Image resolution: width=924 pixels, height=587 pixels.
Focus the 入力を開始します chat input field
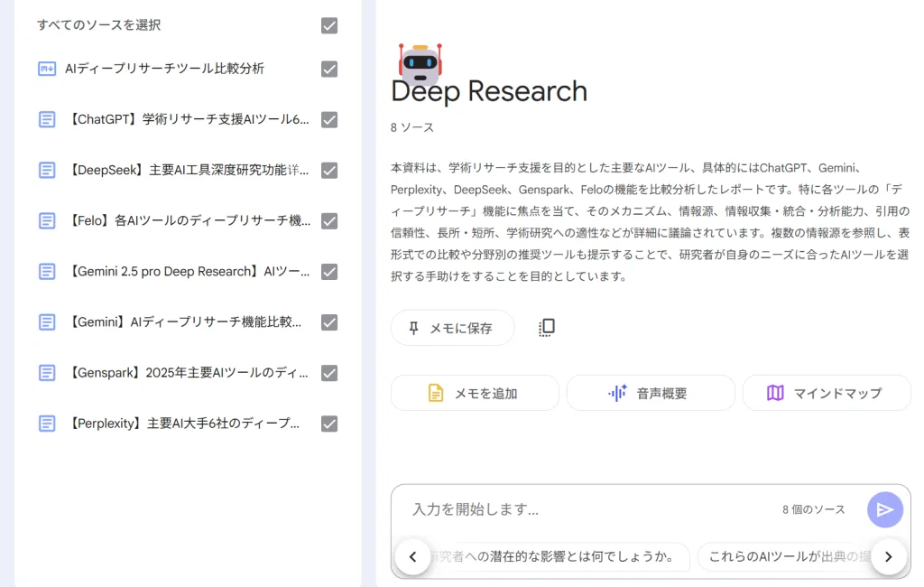tap(589, 509)
